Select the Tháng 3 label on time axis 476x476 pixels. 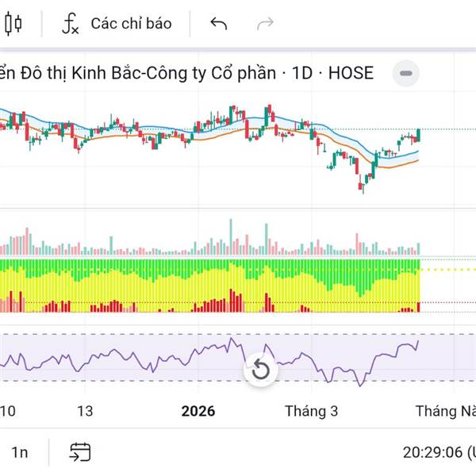[x=312, y=411]
